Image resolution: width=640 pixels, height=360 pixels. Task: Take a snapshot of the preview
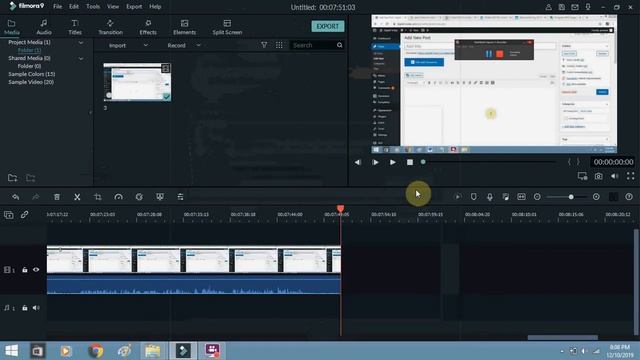(x=598, y=176)
